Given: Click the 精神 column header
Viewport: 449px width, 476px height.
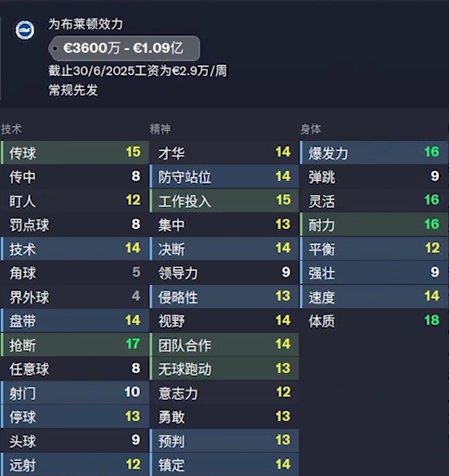Looking at the screenshot, I should pyautogui.click(x=160, y=129).
